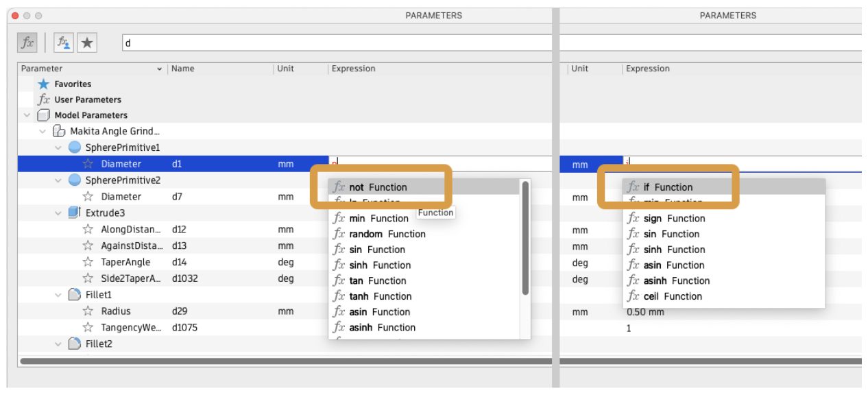Image resolution: width=868 pixels, height=395 pixels.
Task: Toggle favorite star for Side2TaperA… d1032
Action: (88, 278)
